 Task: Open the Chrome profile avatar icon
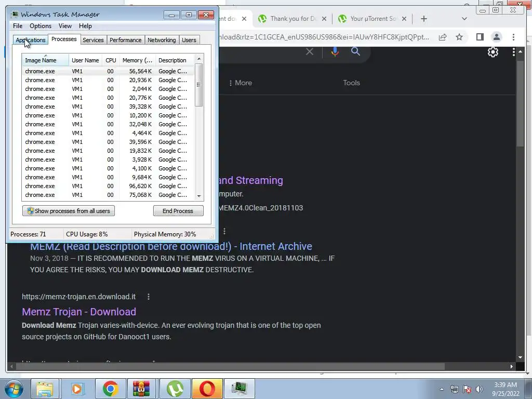(496, 37)
